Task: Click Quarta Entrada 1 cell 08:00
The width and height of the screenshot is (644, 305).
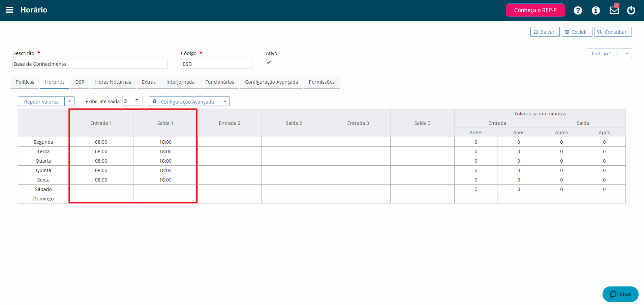Action: [101, 161]
